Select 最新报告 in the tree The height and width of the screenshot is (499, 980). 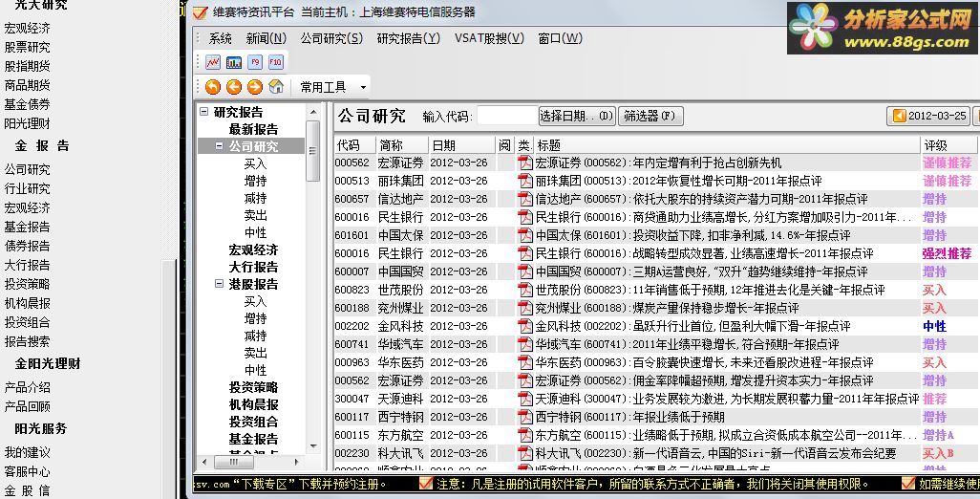pos(253,129)
